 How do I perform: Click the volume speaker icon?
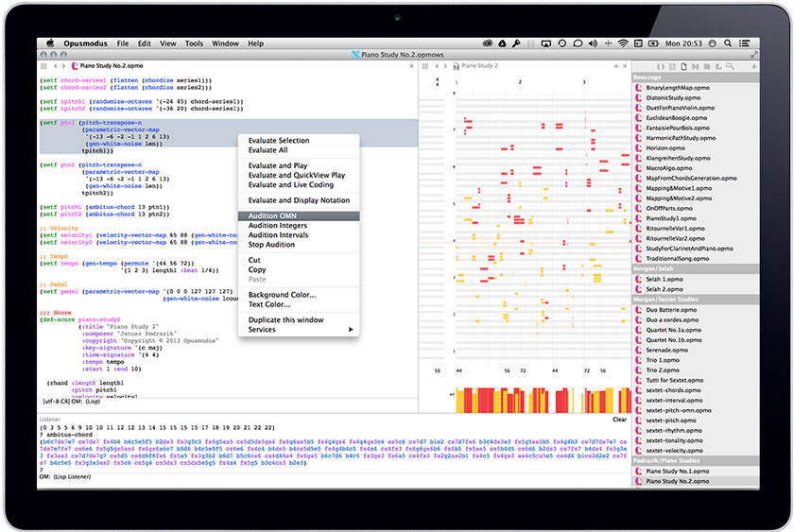[593, 43]
